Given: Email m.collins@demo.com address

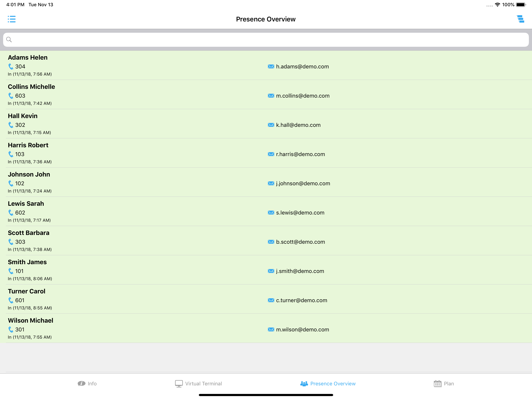Looking at the screenshot, I should (303, 96).
